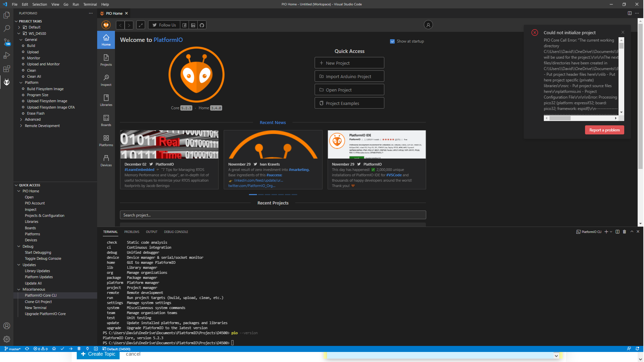Click the Open Project button

(350, 90)
